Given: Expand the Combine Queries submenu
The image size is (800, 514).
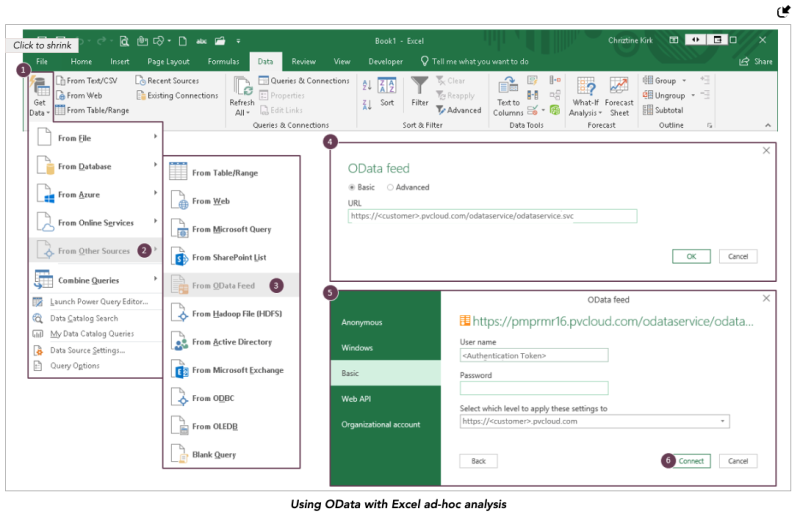Looking at the screenshot, I should 96,280.
